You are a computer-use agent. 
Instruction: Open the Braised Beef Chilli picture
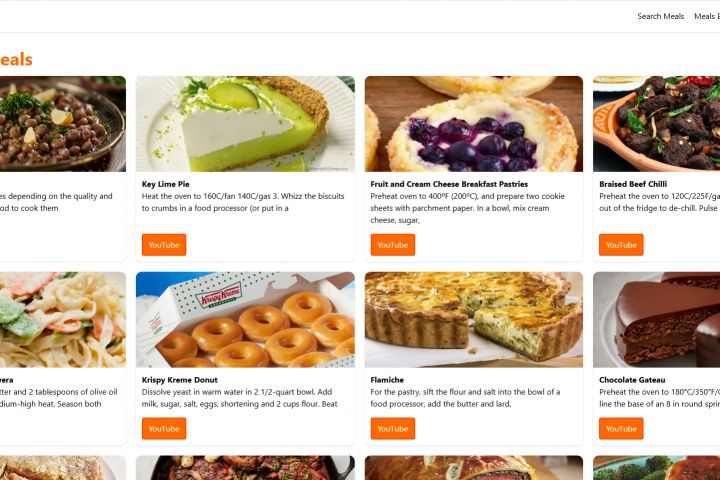[656, 124]
